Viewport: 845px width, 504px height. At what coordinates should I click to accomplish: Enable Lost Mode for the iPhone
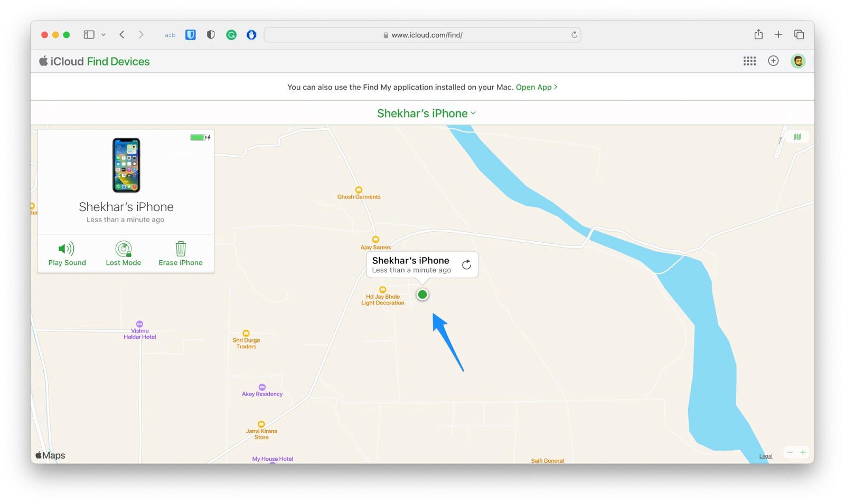point(123,253)
